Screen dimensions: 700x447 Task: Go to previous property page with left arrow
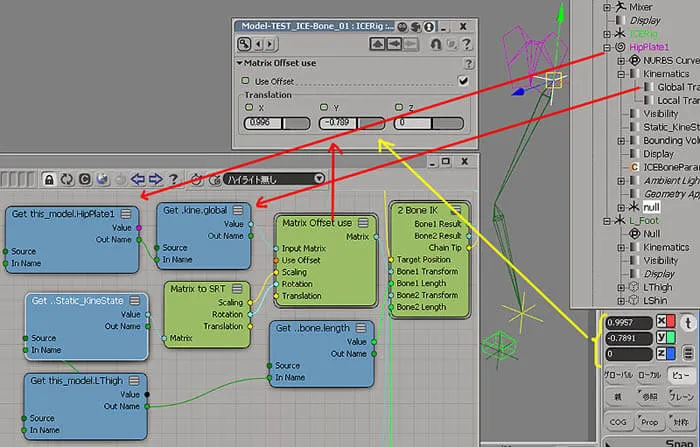[259, 44]
